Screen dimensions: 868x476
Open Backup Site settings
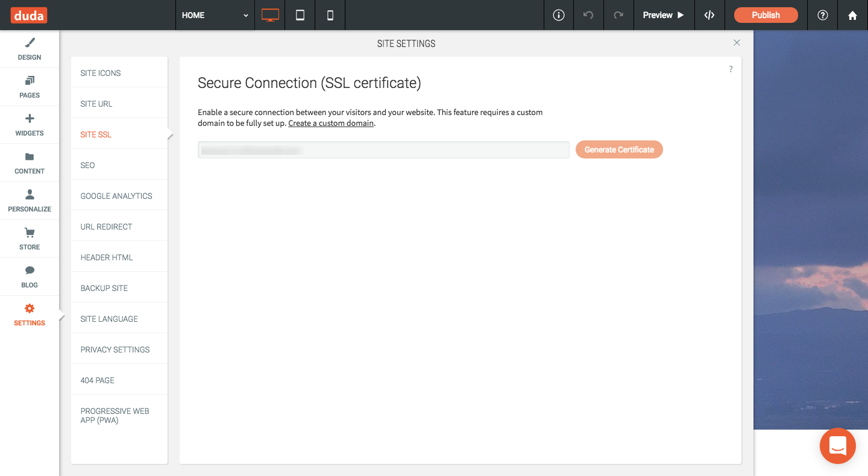104,288
